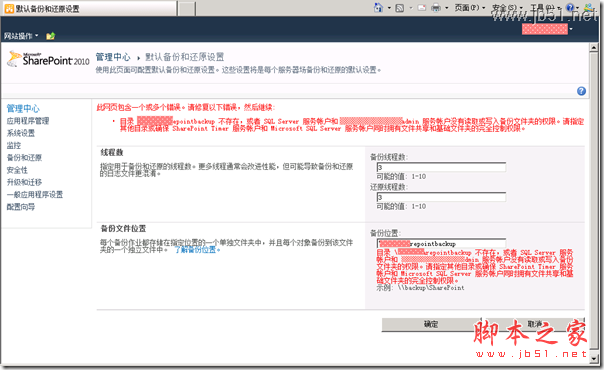
Task: Click the 备份位置 path input field
Action: (x=441, y=243)
